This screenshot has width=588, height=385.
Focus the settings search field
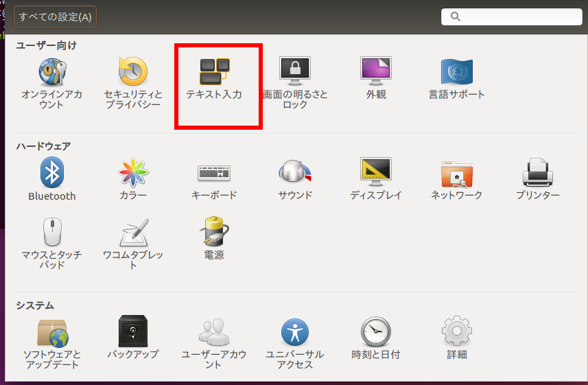(512, 16)
